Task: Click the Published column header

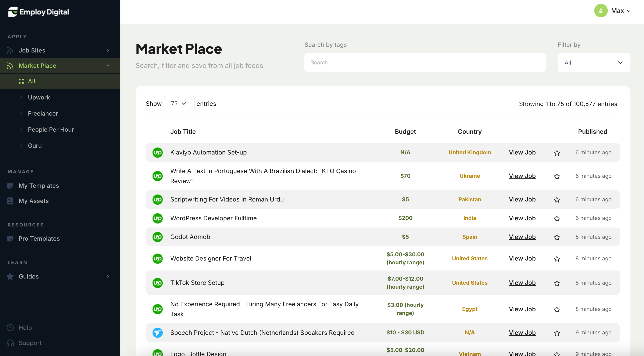Action: click(592, 132)
